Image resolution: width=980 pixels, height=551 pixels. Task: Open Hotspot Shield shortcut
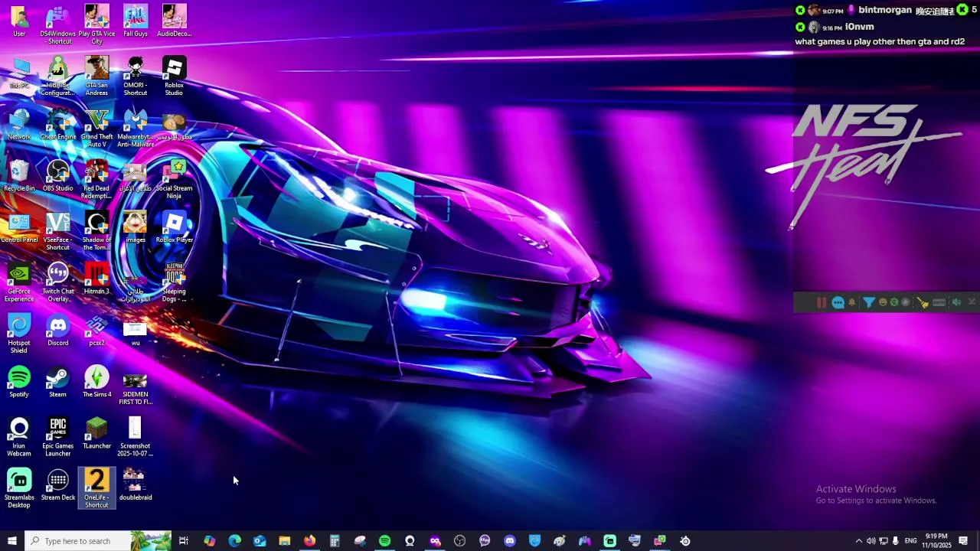coord(19,334)
